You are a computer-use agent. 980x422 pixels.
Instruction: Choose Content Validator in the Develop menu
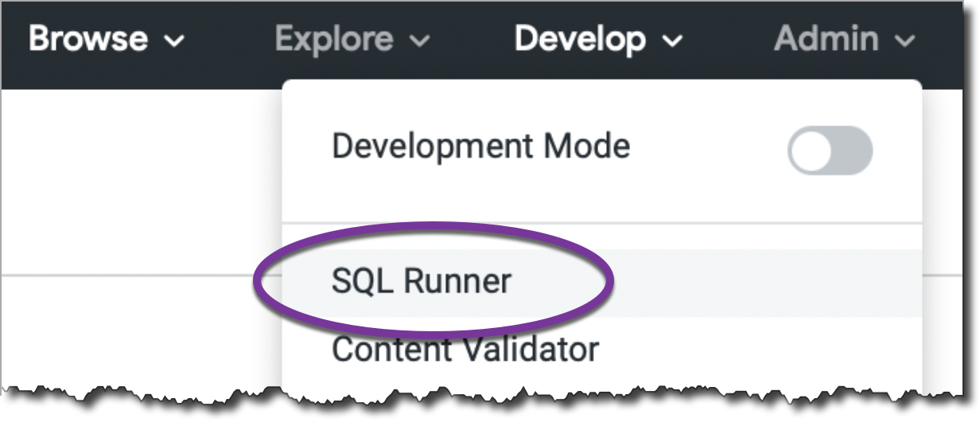(x=465, y=349)
